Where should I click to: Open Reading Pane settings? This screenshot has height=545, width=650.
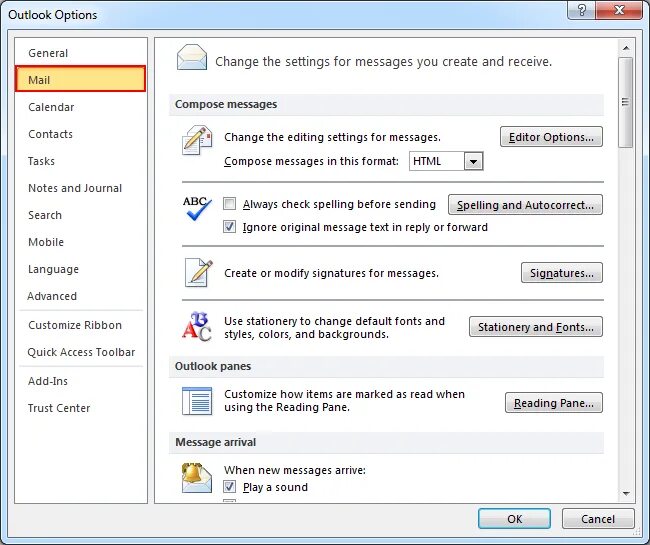[553, 402]
